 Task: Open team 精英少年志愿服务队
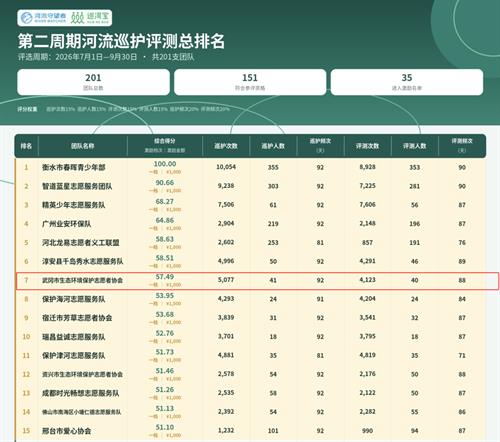pos(74,205)
